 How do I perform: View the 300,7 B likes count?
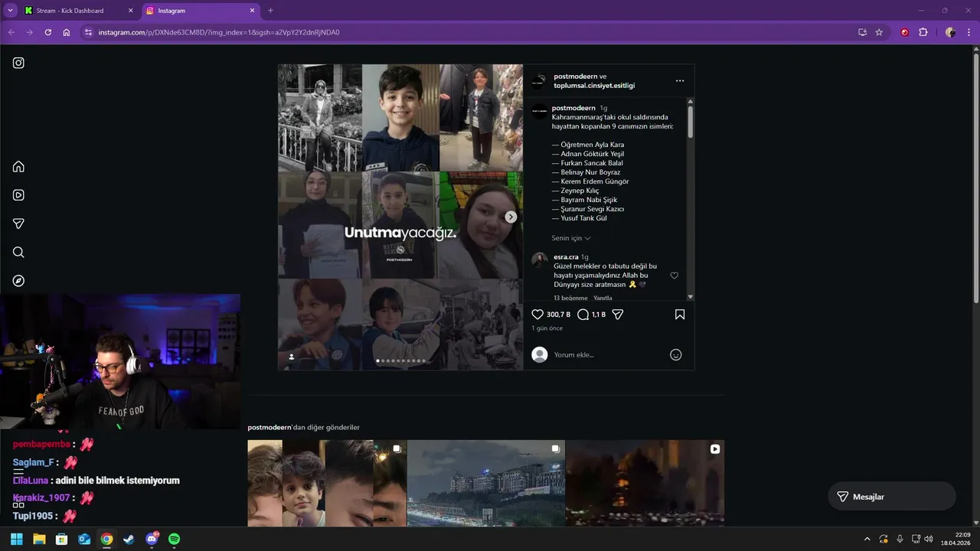(x=559, y=315)
